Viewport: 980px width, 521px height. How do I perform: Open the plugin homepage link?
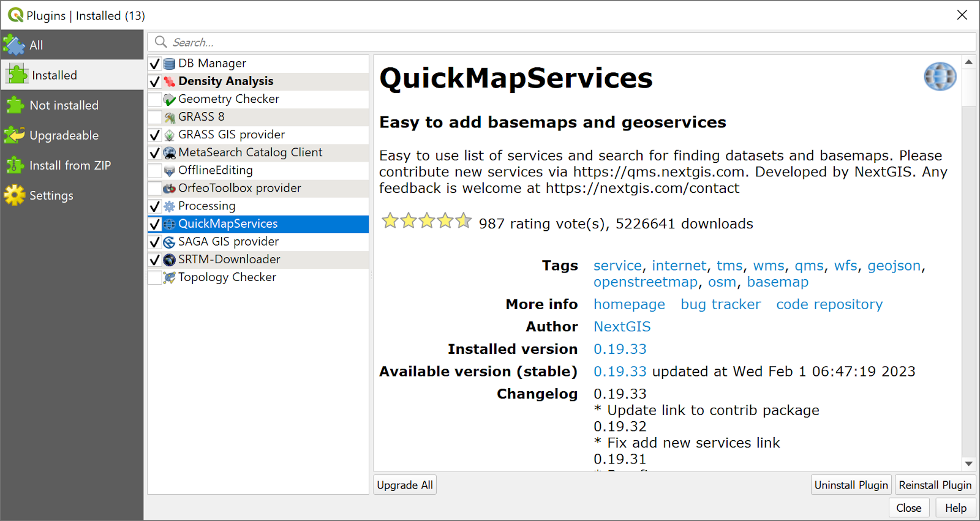629,304
